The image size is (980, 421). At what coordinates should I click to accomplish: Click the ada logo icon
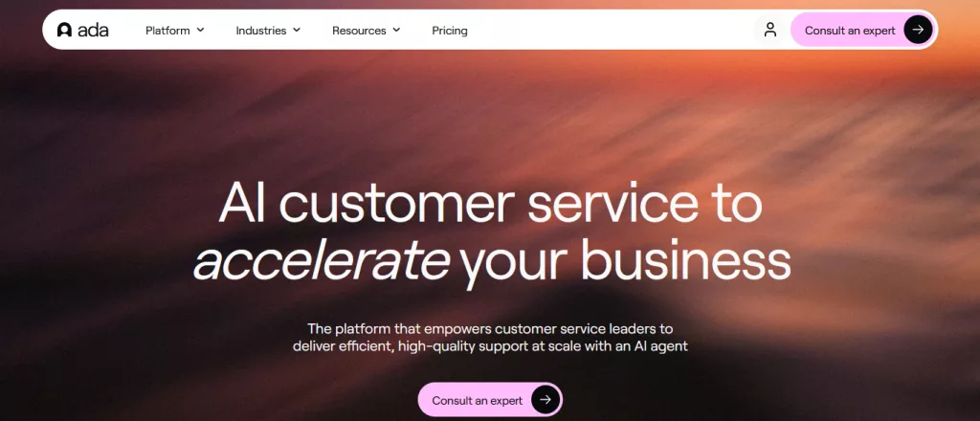(64, 31)
